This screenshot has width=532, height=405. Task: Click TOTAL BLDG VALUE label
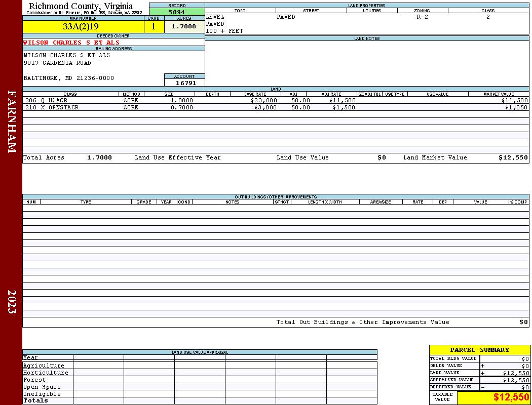[453, 358]
